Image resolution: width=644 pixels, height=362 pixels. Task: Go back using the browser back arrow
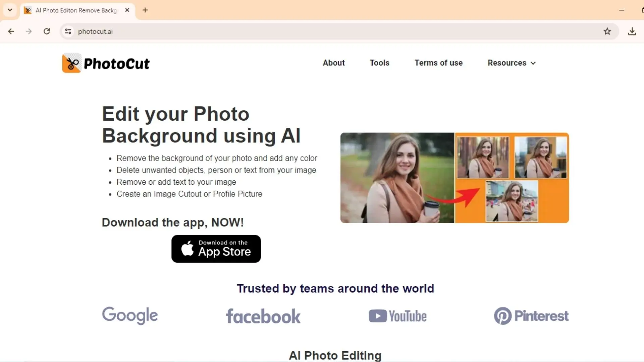11,32
